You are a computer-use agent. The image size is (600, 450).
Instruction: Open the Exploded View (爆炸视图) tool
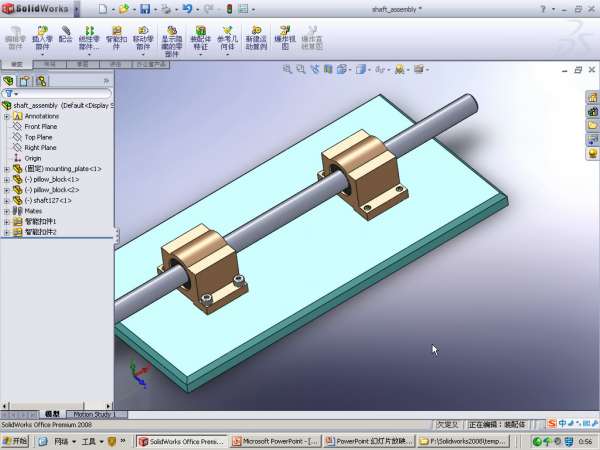[x=283, y=39]
